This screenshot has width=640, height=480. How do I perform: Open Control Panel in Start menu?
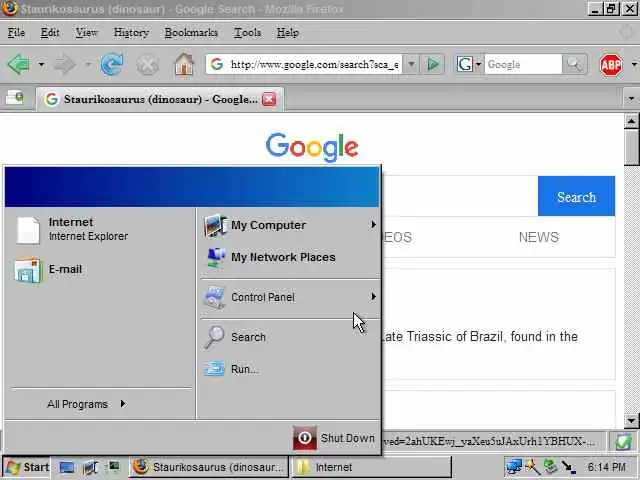[290, 297]
